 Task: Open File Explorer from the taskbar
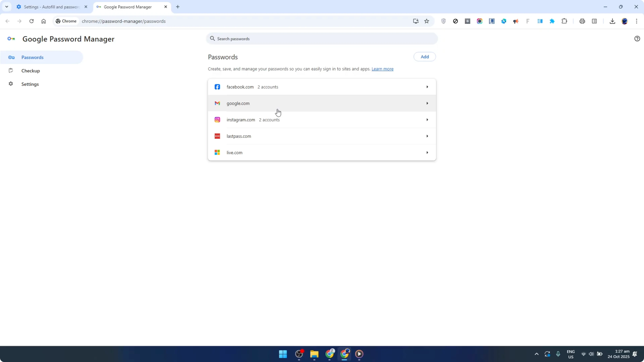pos(314,354)
